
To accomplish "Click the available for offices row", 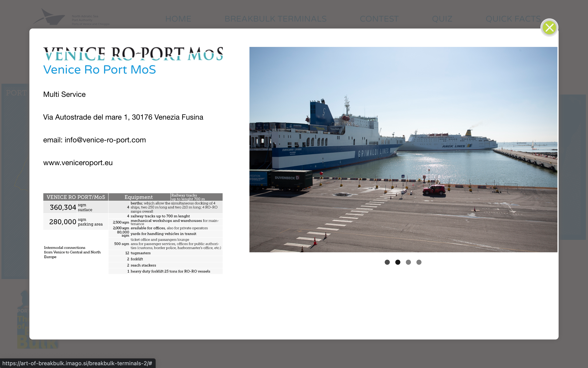I will point(165,228).
